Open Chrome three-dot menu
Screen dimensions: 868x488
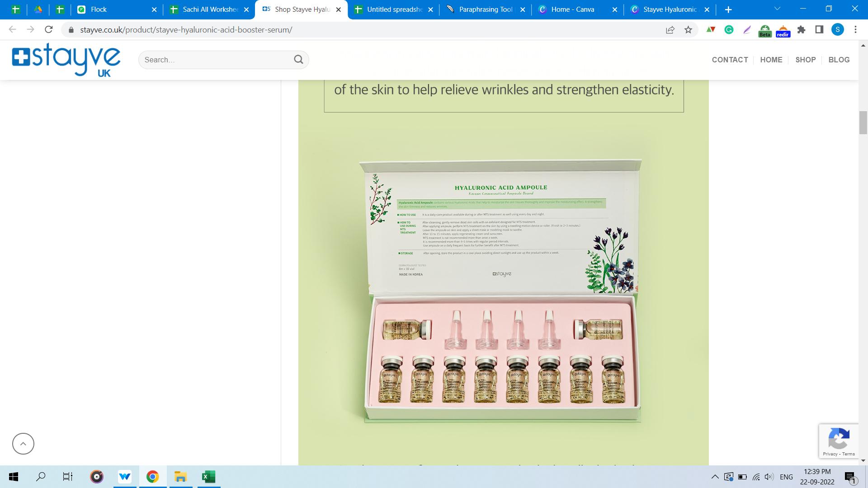point(855,30)
